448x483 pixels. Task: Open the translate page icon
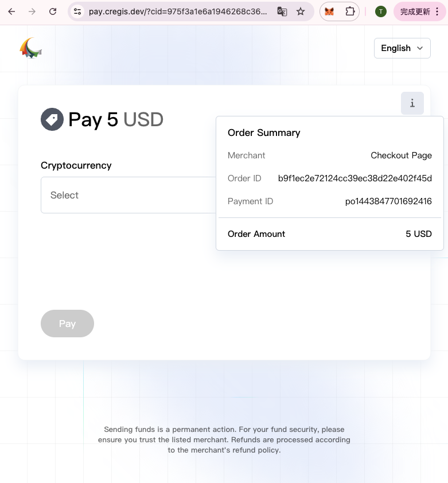282,11
